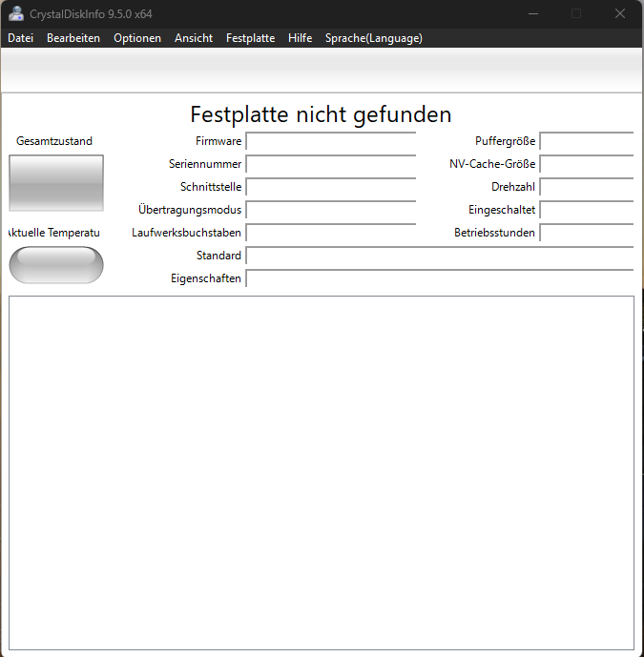This screenshot has height=657, width=644.
Task: Click the Puffergröße label
Action: pyautogui.click(x=506, y=141)
